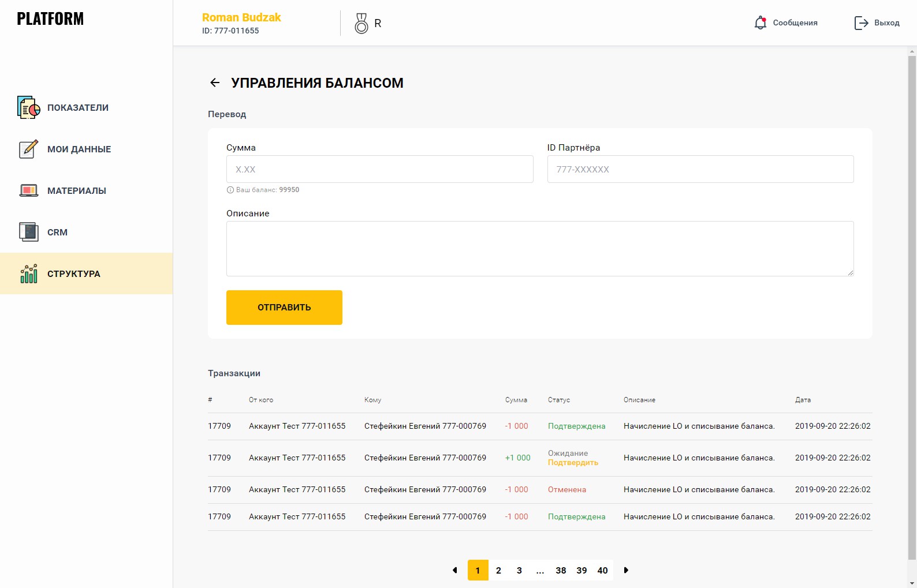Click the Ваш баланс 99950 text

[x=267, y=190]
